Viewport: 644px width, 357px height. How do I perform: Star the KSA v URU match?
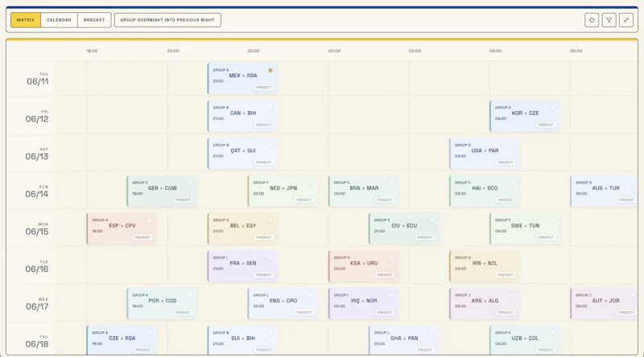click(x=391, y=258)
